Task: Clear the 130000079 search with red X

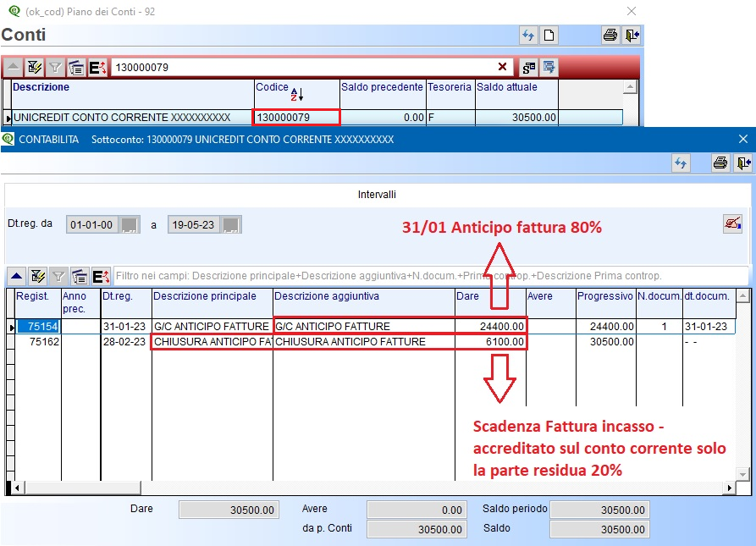Action: pyautogui.click(x=502, y=67)
